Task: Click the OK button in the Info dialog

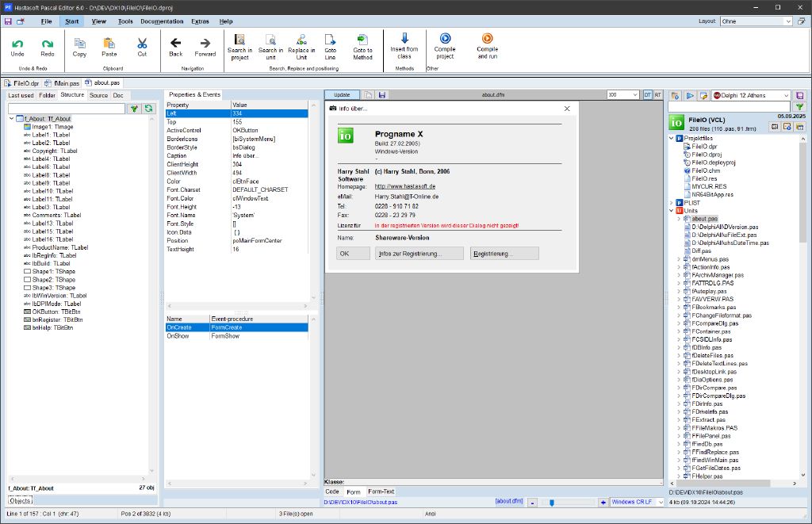Action: tap(351, 253)
